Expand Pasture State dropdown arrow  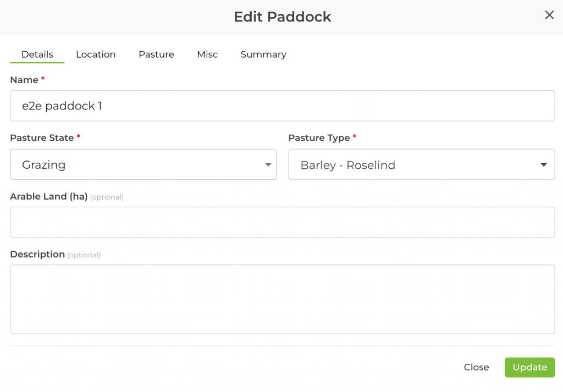268,164
